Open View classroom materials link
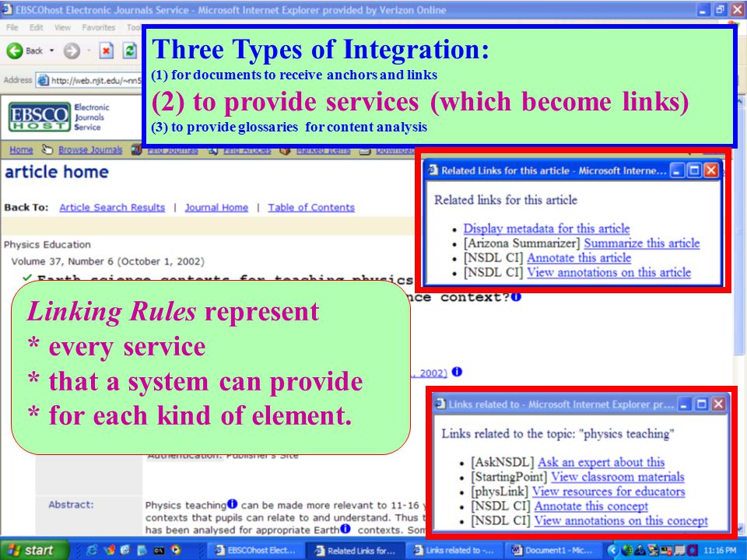This screenshot has height=560, width=747. 617,477
